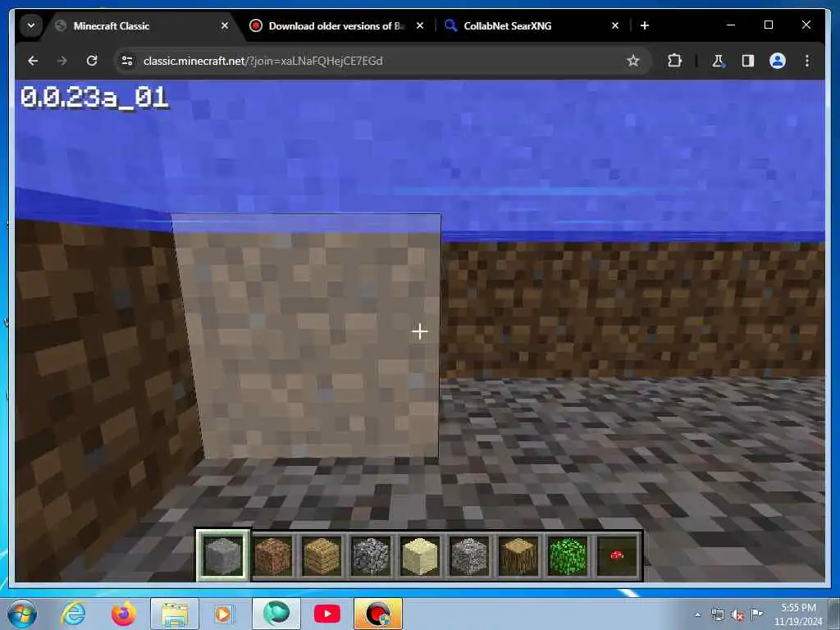Image resolution: width=840 pixels, height=630 pixels.
Task: Open the browser extensions menu
Action: click(x=674, y=61)
